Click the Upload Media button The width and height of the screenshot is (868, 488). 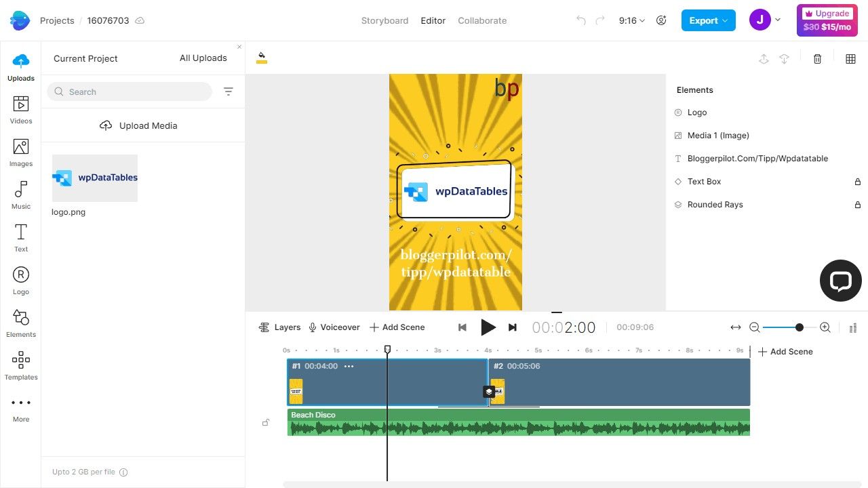138,125
